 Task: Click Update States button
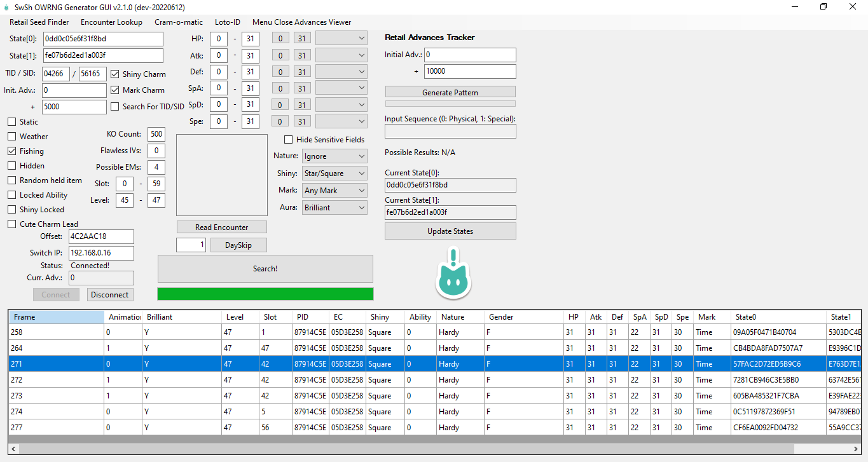coord(450,231)
